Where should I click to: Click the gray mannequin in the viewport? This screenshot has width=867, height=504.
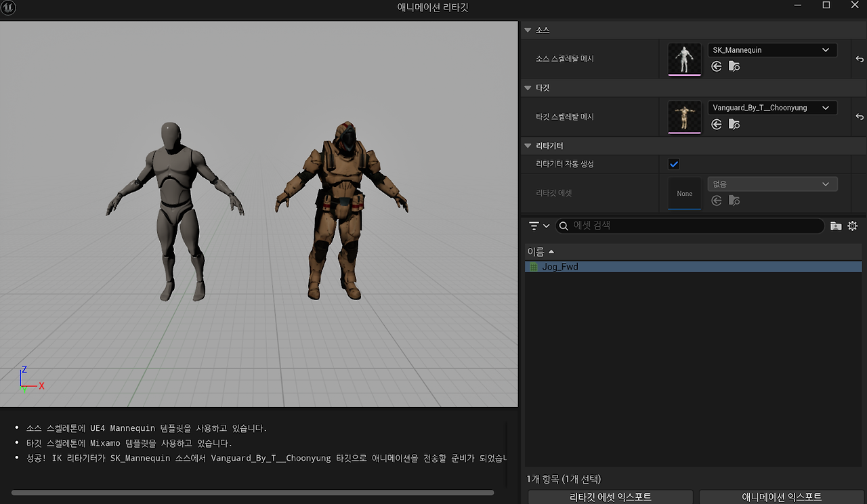click(175, 211)
